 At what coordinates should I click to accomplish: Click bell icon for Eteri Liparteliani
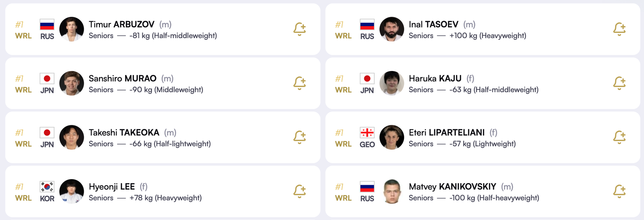[619, 137]
